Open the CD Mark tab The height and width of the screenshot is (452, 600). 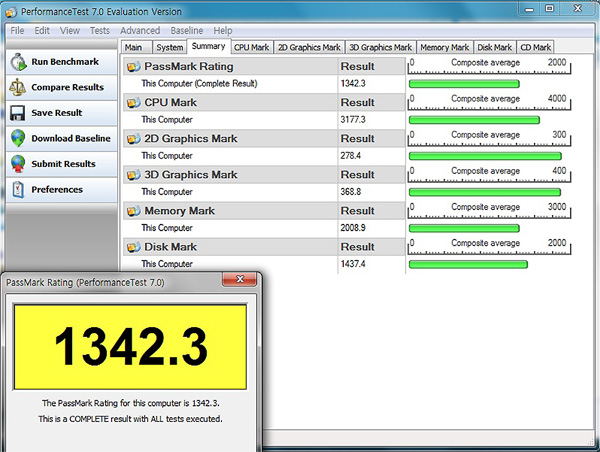(535, 47)
